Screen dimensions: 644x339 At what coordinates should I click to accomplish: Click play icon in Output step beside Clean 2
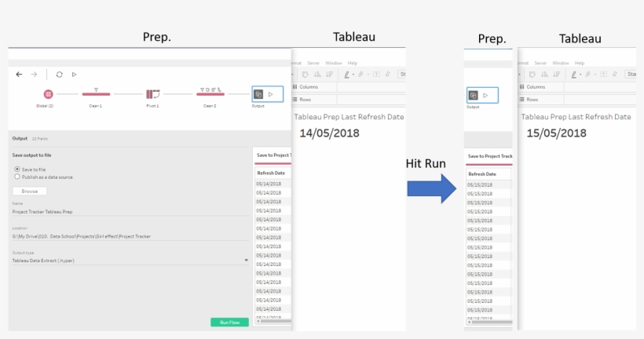pos(271,94)
